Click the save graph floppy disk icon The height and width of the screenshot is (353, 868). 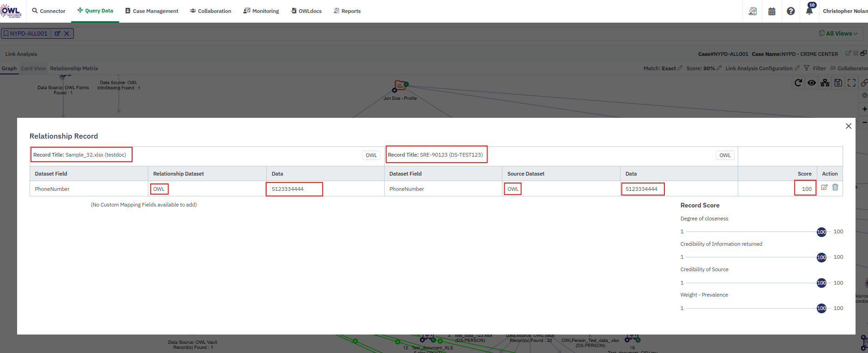coord(838,83)
